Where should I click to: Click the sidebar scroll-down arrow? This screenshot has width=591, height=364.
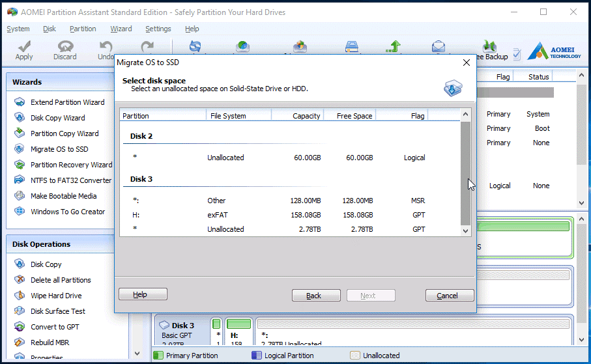[137, 354]
